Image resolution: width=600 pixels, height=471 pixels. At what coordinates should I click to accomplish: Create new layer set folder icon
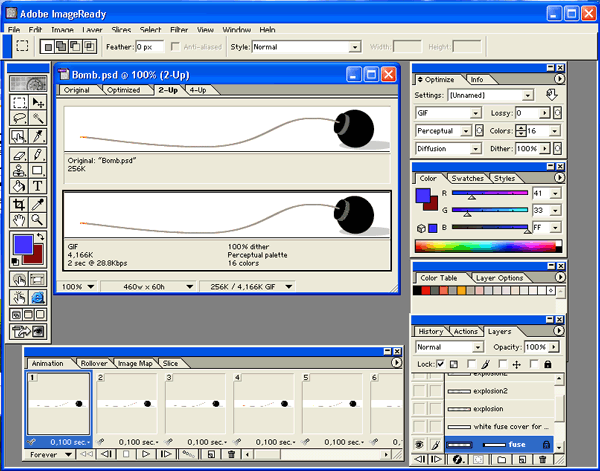tap(502, 459)
